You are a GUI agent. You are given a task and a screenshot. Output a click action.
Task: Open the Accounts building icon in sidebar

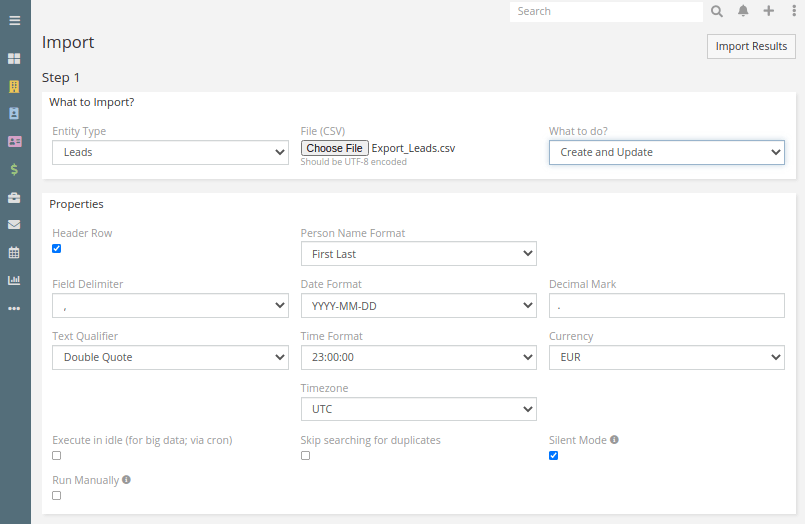click(x=14, y=86)
